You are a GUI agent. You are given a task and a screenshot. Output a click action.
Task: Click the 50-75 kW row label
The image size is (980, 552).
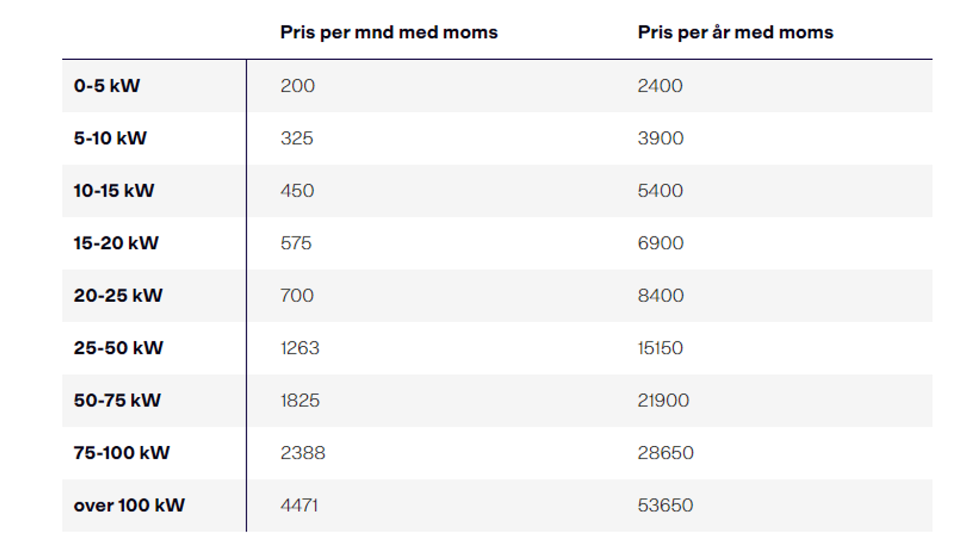tap(117, 400)
